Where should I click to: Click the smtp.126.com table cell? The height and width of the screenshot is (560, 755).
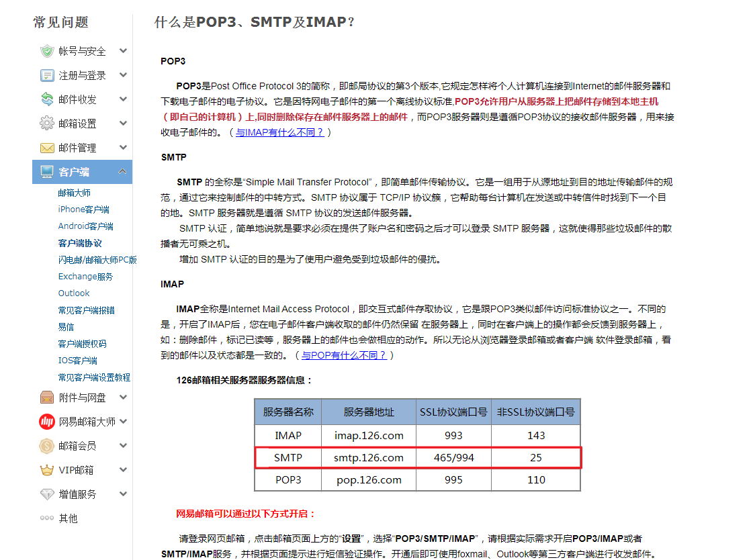pos(369,457)
